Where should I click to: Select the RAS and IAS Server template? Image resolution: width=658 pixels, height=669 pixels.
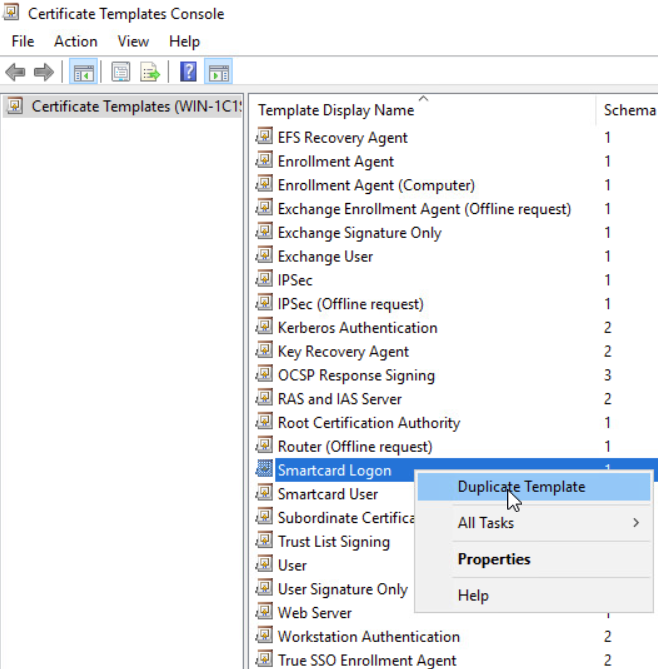coord(340,399)
